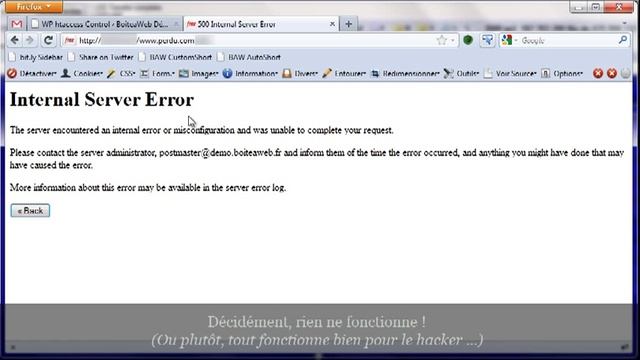The image size is (640, 360).
Task: Open the Outils developer toolbar menu
Action: coord(461,73)
